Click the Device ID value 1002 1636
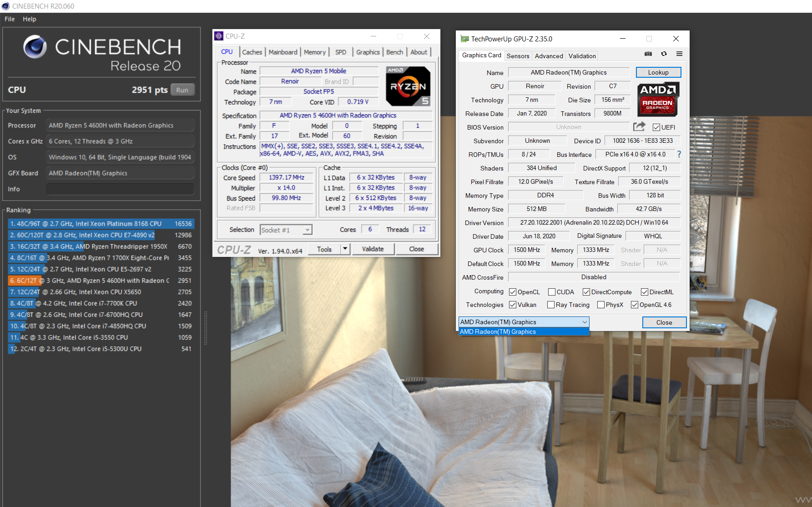Viewport: 812px width, 507px height. click(x=643, y=141)
